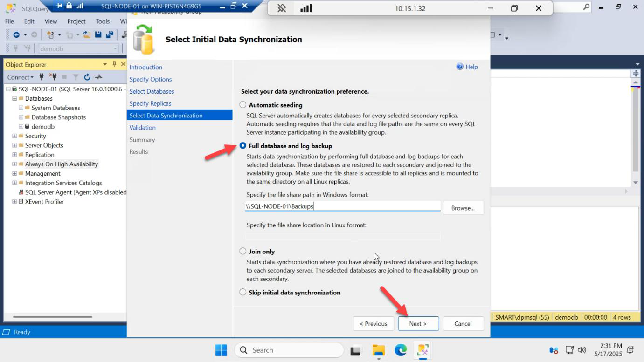
Task: Collapse the Databases tree node
Action: tap(14, 98)
